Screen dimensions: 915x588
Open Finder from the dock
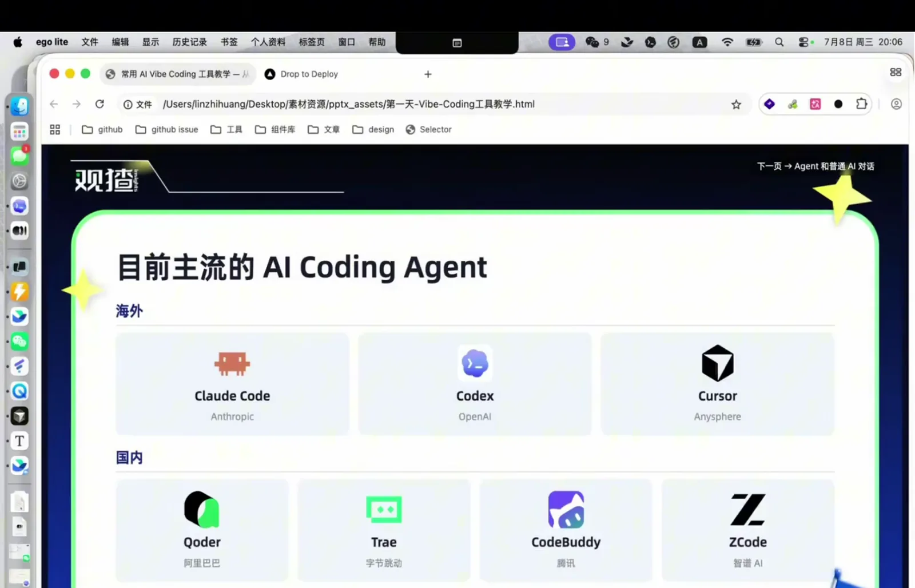tap(19, 106)
